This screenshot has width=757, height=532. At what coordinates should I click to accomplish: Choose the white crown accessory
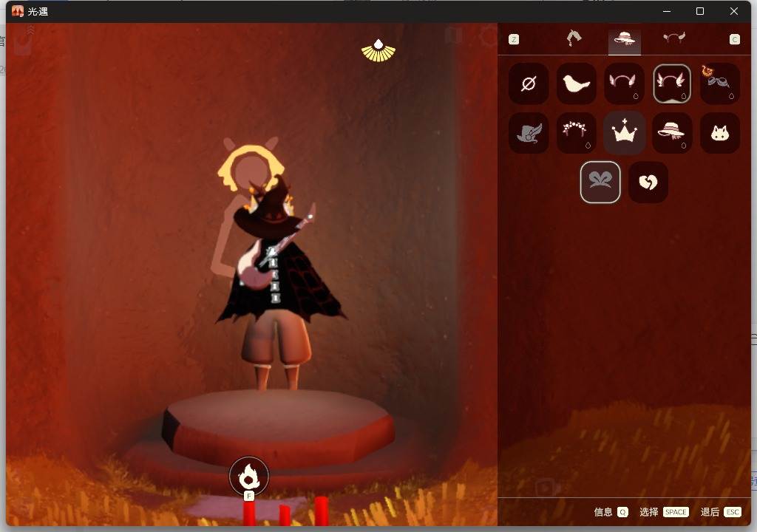(x=624, y=133)
